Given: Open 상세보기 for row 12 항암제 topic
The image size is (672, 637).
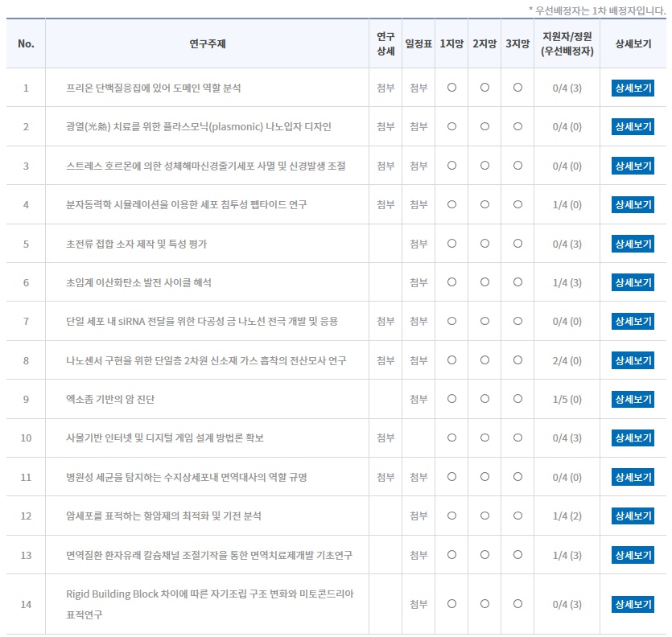Looking at the screenshot, I should click(x=633, y=516).
